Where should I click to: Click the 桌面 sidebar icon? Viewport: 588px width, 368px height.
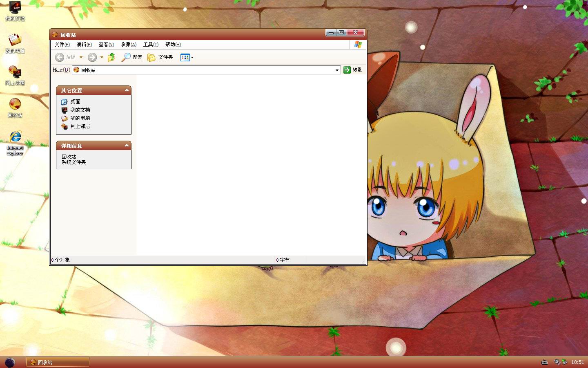[x=65, y=102]
